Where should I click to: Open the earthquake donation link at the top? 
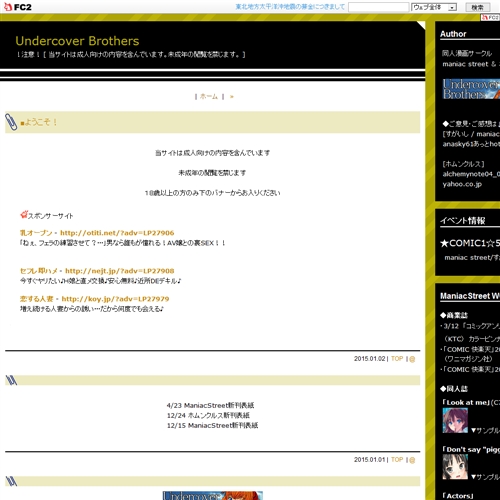tap(290, 7)
